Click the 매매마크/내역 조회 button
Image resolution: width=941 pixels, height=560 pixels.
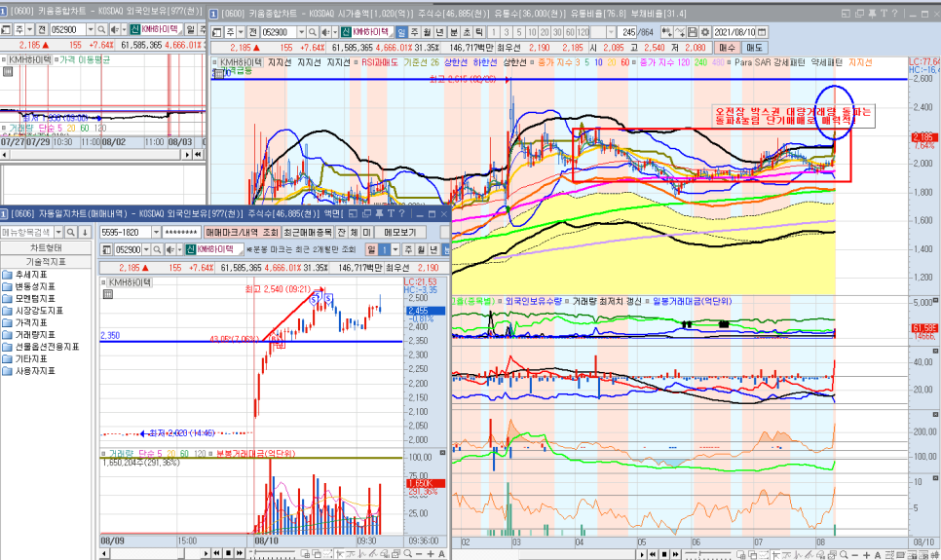(243, 233)
